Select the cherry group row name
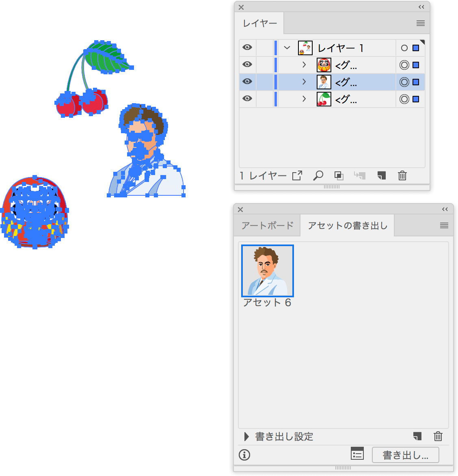The width and height of the screenshot is (458, 476). click(x=346, y=99)
